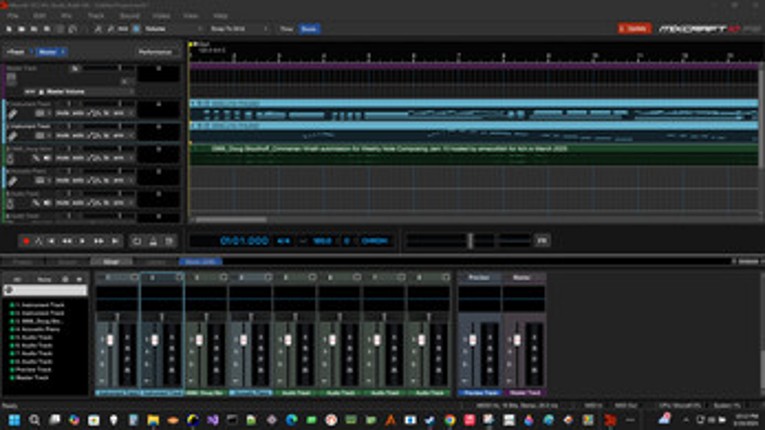The height and width of the screenshot is (430, 765).
Task: Click the FX button right of master meter
Action: click(542, 241)
